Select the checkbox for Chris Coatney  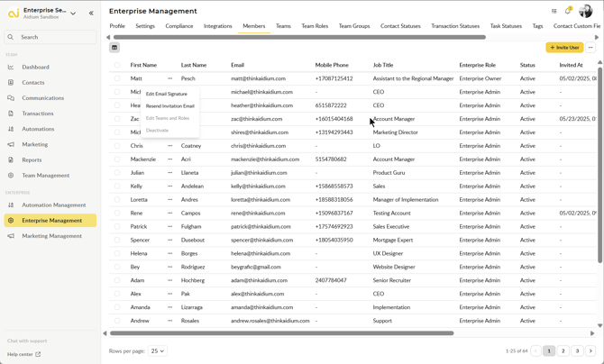[117, 146]
